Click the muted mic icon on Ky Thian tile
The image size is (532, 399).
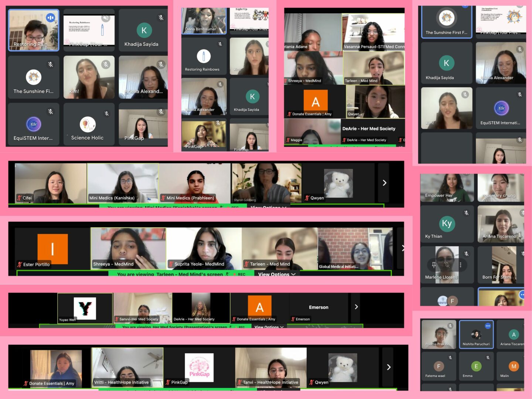[467, 213]
